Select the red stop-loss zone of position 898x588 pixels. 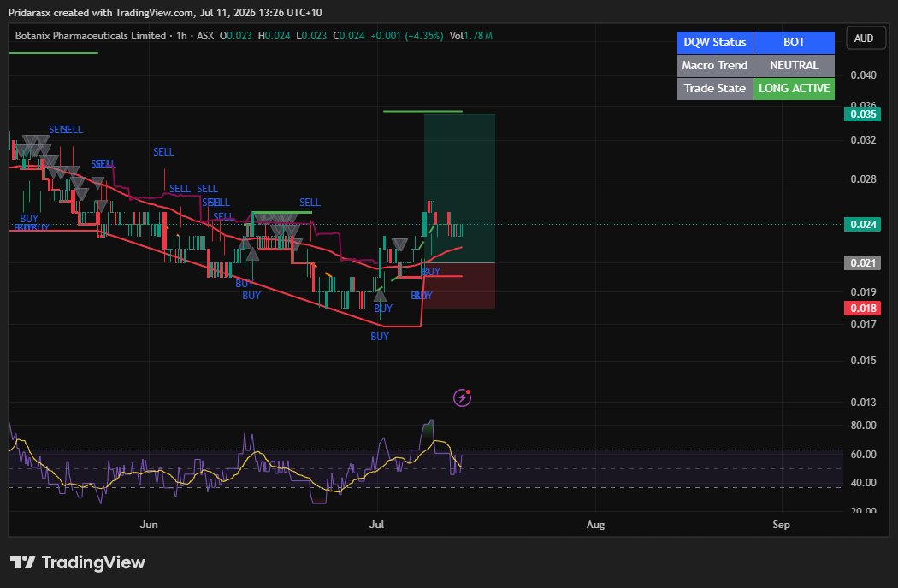tap(459, 285)
